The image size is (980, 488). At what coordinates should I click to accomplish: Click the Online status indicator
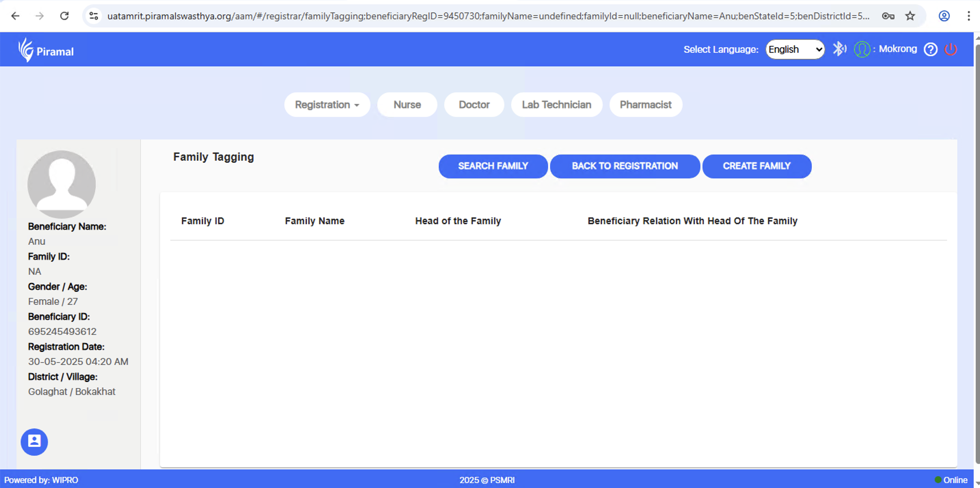click(x=951, y=480)
